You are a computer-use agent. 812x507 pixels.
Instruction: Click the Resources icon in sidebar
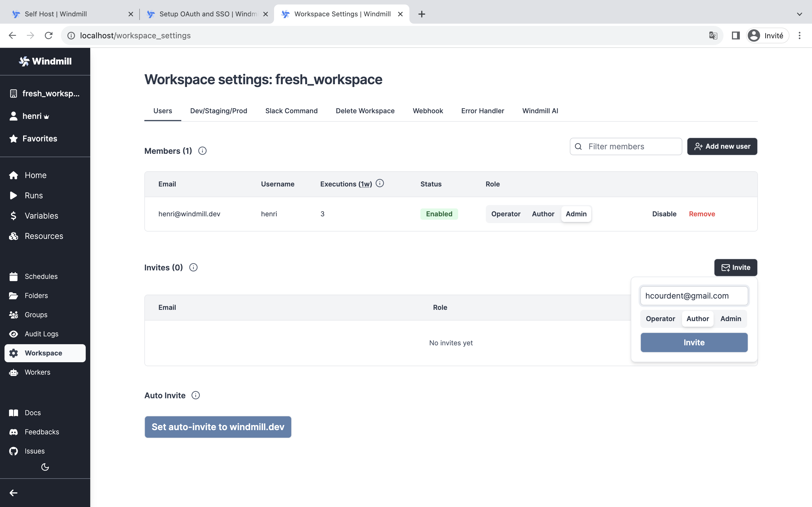[x=14, y=236]
